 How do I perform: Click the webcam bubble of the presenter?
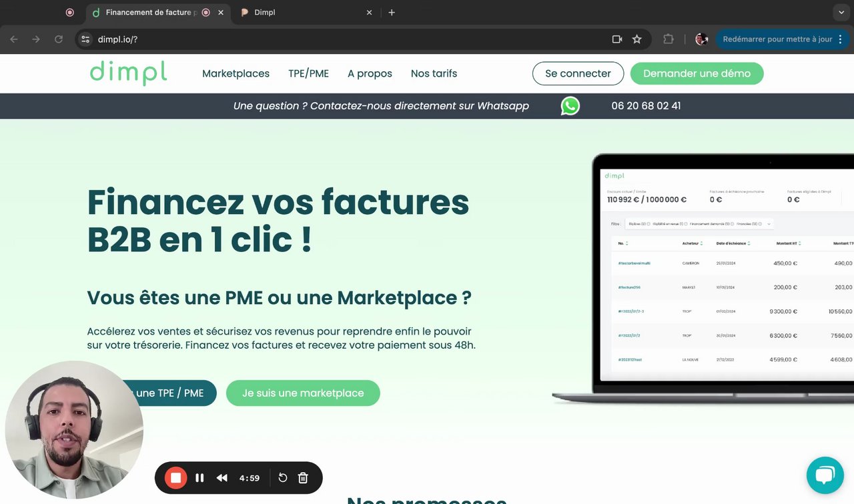[x=74, y=430]
